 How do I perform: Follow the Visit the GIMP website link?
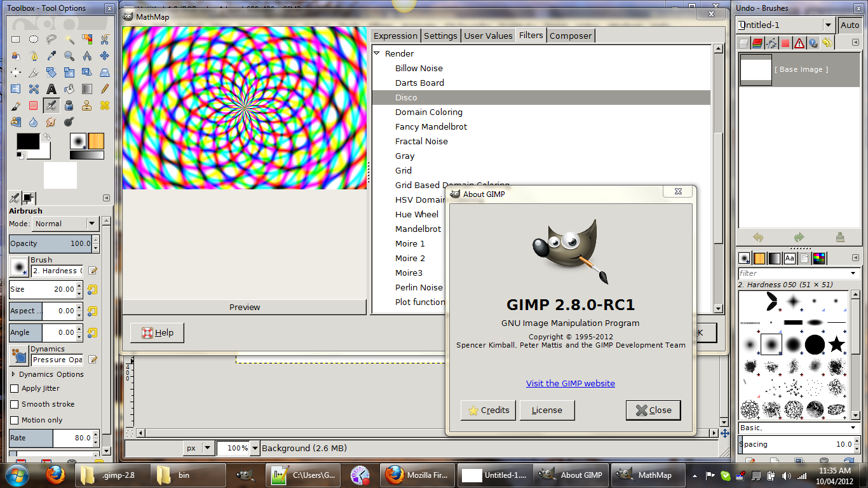[571, 383]
